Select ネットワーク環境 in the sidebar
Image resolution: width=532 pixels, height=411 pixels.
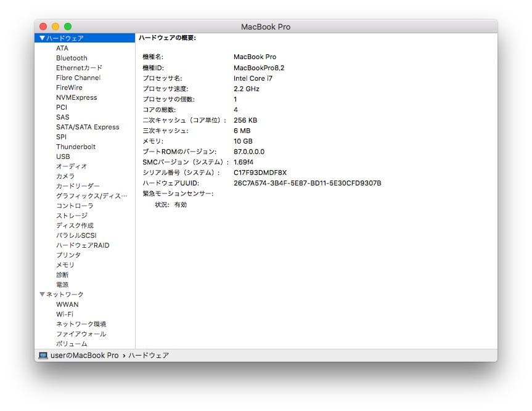pyautogui.click(x=81, y=324)
